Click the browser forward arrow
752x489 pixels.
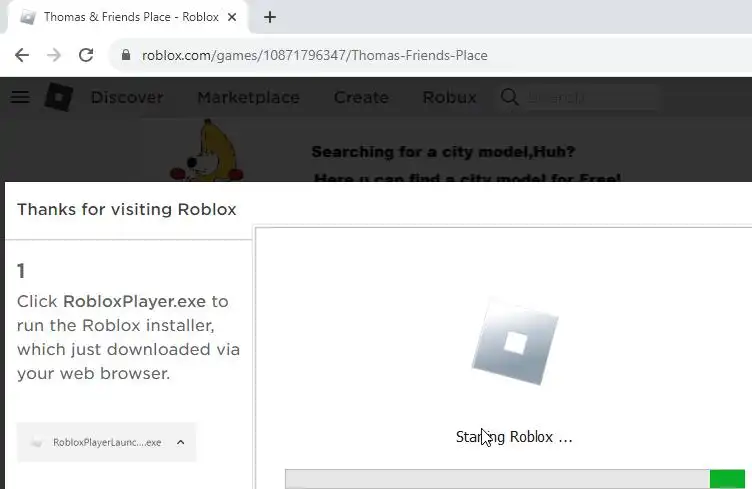coord(54,55)
